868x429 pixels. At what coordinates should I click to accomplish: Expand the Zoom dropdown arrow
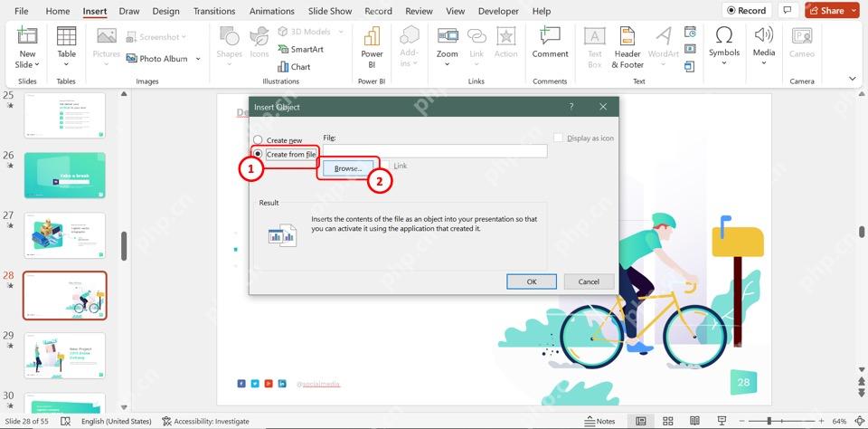pyautogui.click(x=448, y=64)
